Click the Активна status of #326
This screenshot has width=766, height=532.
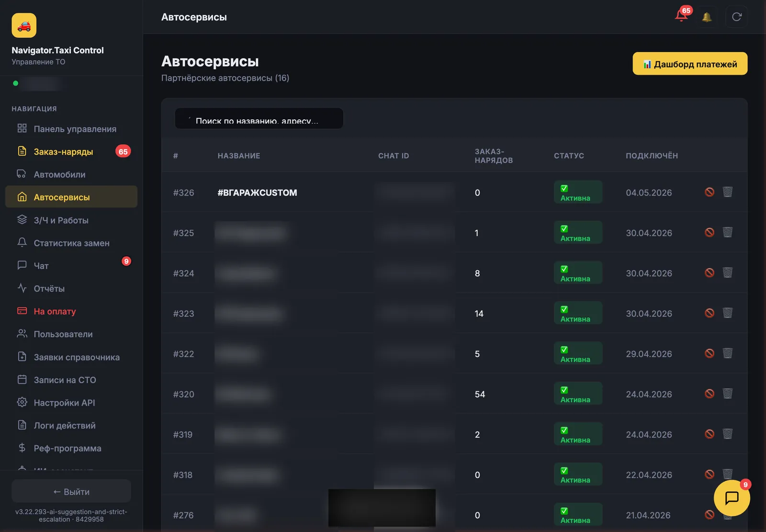pos(578,192)
